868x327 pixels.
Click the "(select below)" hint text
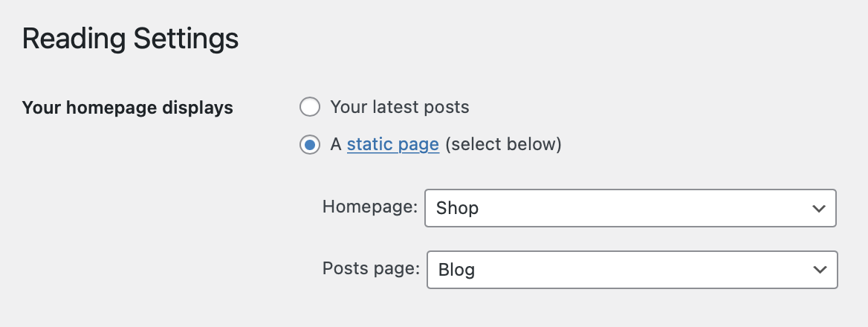click(x=503, y=144)
